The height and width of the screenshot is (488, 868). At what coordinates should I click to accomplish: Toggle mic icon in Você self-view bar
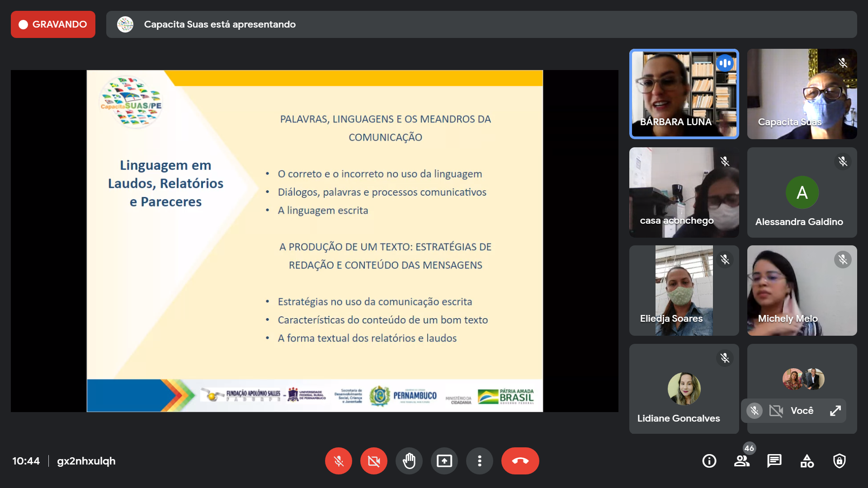754,410
